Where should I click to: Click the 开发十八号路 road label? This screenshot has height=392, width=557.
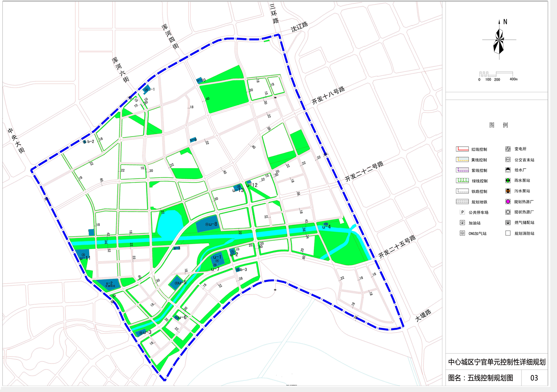(328, 95)
